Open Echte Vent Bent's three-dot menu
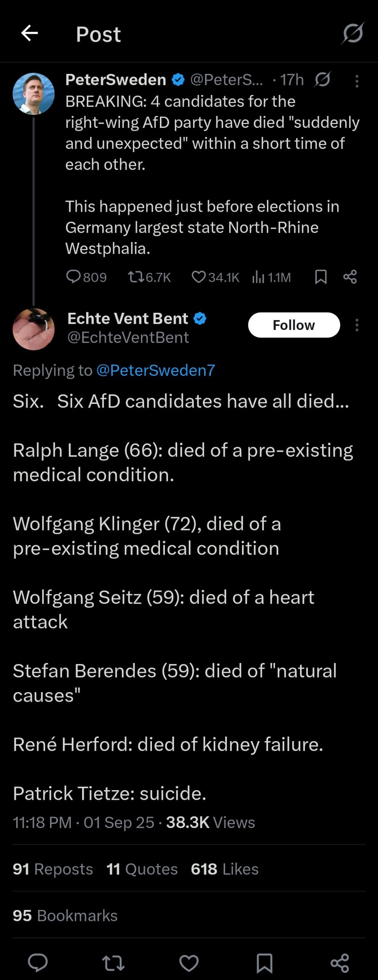The width and height of the screenshot is (378, 980). [x=357, y=325]
